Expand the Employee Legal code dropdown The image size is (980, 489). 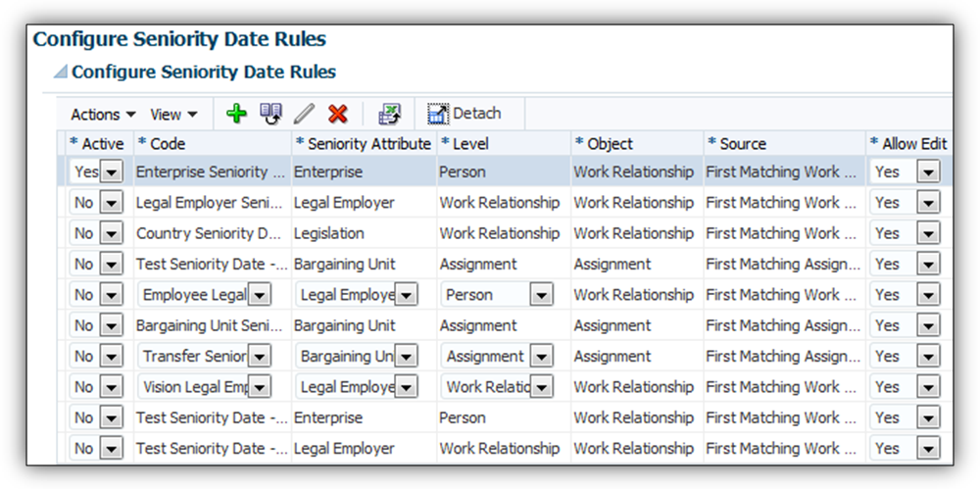[259, 295]
